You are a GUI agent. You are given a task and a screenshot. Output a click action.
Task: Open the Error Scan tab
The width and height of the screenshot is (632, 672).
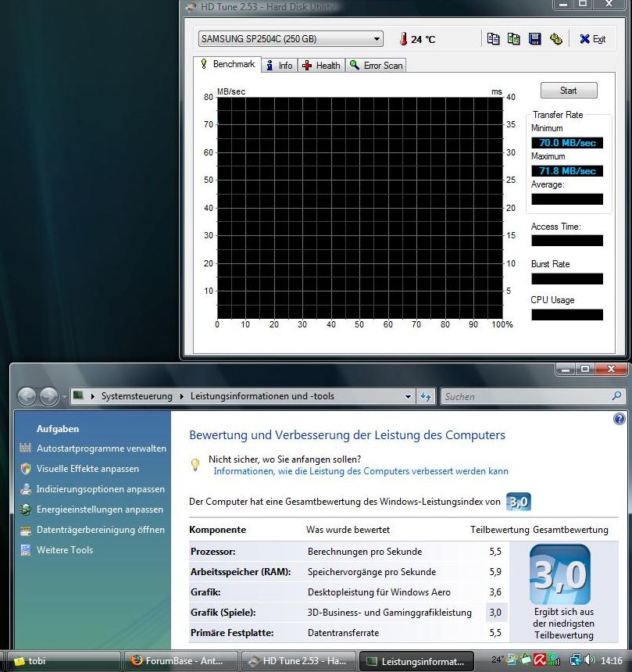pos(376,66)
